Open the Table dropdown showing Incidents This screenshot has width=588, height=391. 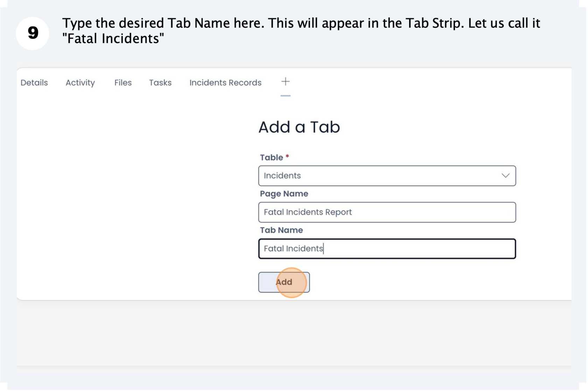click(387, 176)
